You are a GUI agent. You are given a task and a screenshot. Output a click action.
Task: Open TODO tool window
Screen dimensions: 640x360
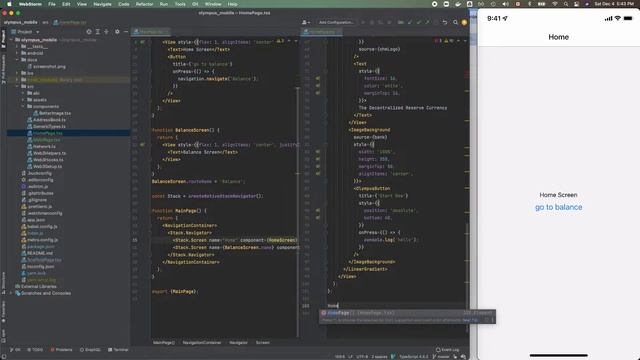point(35,350)
